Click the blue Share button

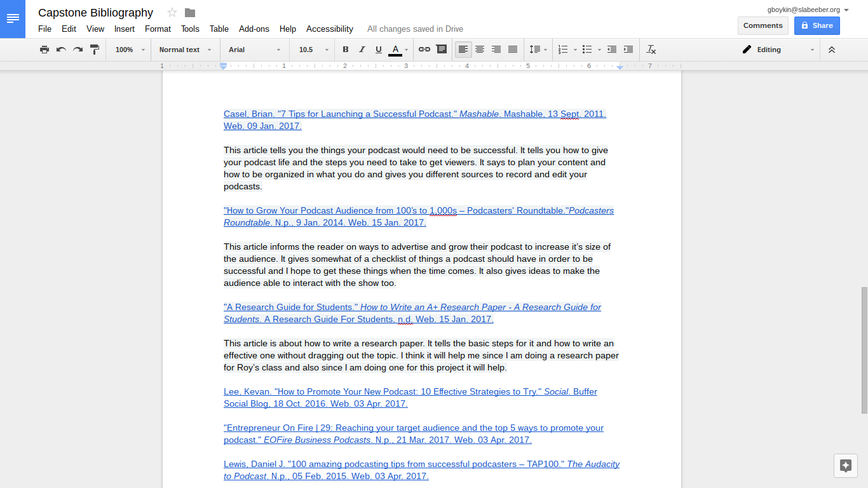point(817,25)
